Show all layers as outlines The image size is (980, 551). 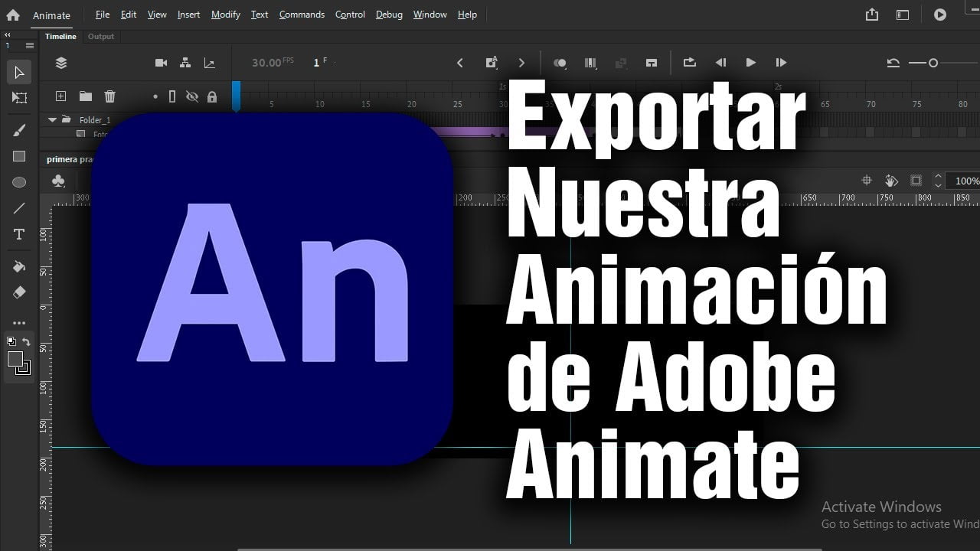click(x=172, y=96)
